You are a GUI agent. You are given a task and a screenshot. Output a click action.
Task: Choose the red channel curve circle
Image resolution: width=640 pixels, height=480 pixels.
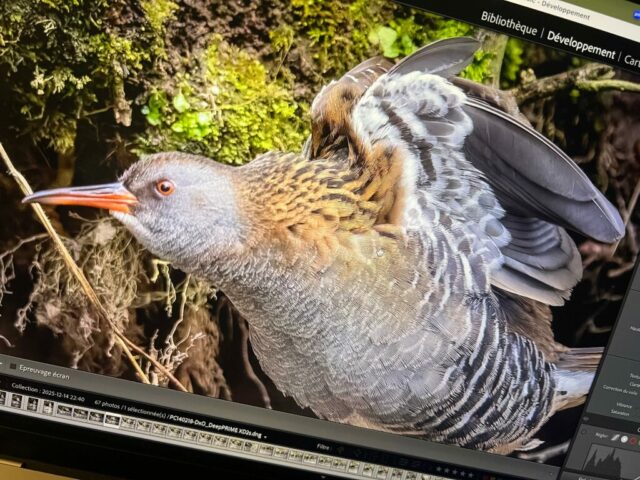coord(634,440)
